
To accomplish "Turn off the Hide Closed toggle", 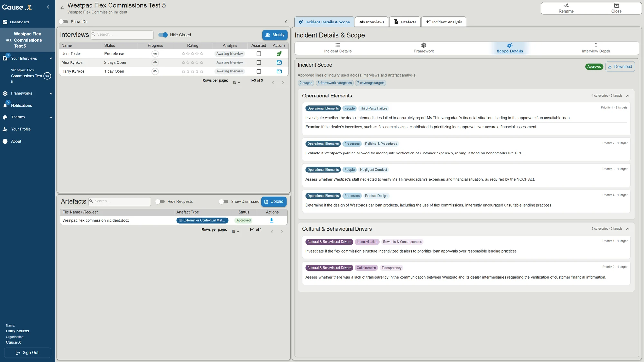I will click(x=163, y=35).
